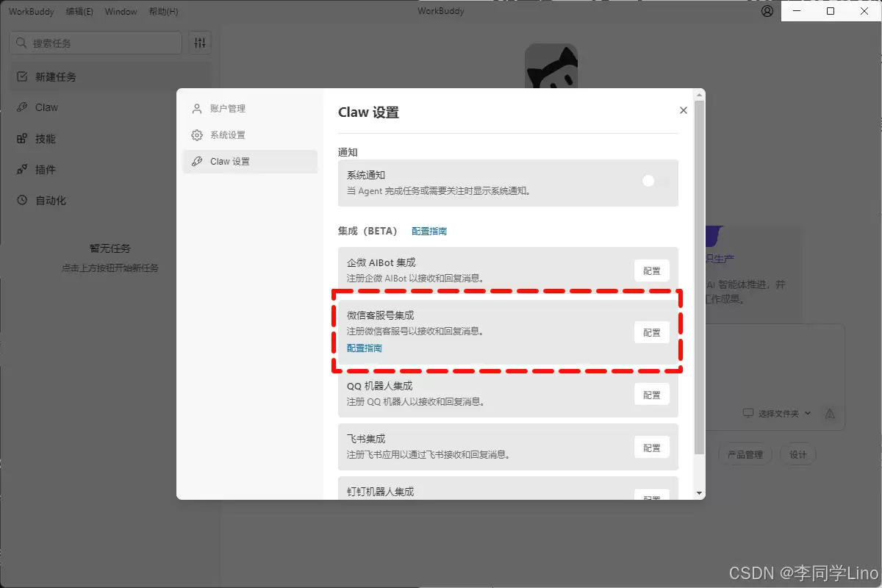882x588 pixels.
Task: Close the Claw 设置 dialog
Action: coord(684,110)
